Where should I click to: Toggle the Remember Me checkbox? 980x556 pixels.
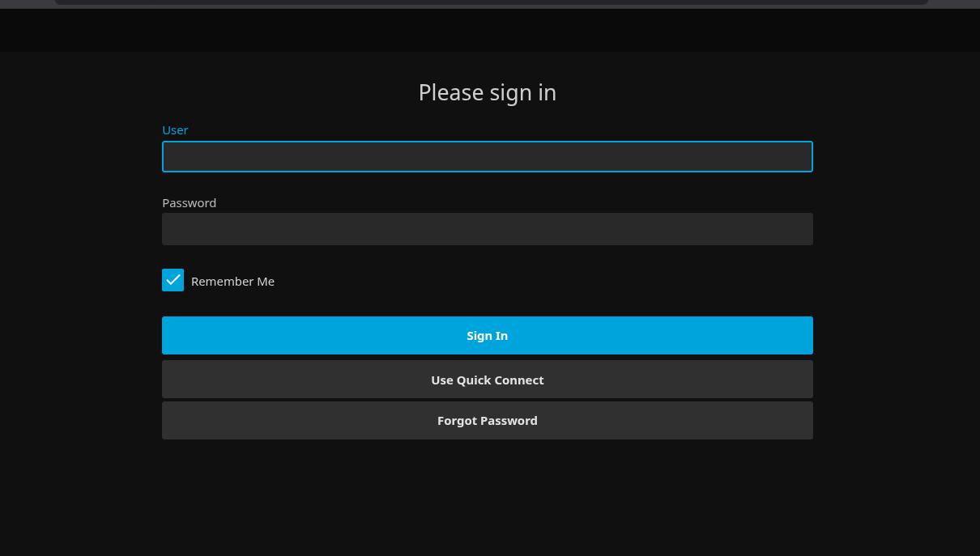[173, 280]
